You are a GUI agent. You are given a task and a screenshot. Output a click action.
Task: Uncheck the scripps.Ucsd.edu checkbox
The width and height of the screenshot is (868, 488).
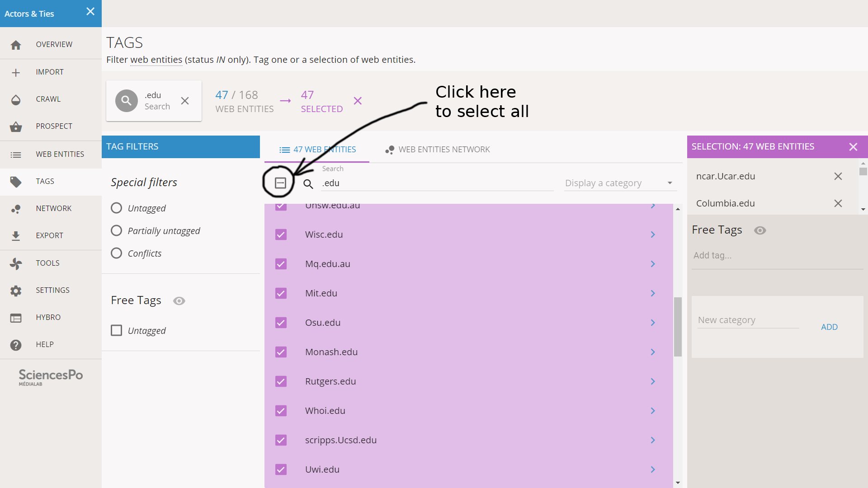[281, 440]
